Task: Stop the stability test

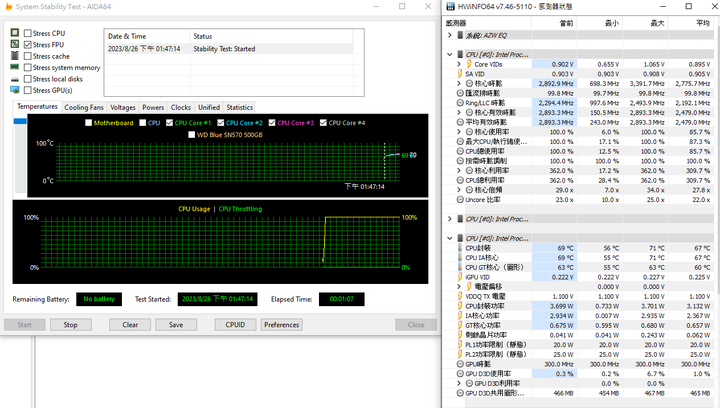Action: click(x=71, y=324)
